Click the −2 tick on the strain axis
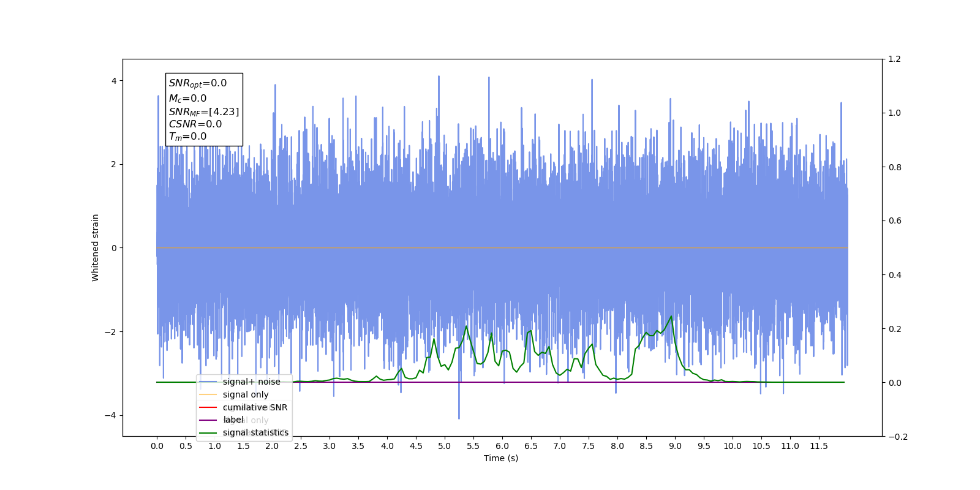 pos(110,332)
